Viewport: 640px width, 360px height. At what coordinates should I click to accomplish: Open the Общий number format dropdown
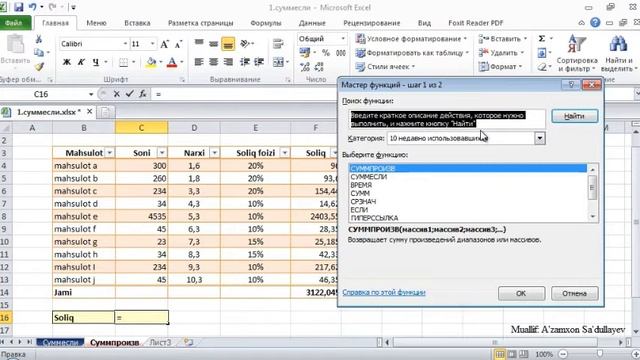coord(343,39)
